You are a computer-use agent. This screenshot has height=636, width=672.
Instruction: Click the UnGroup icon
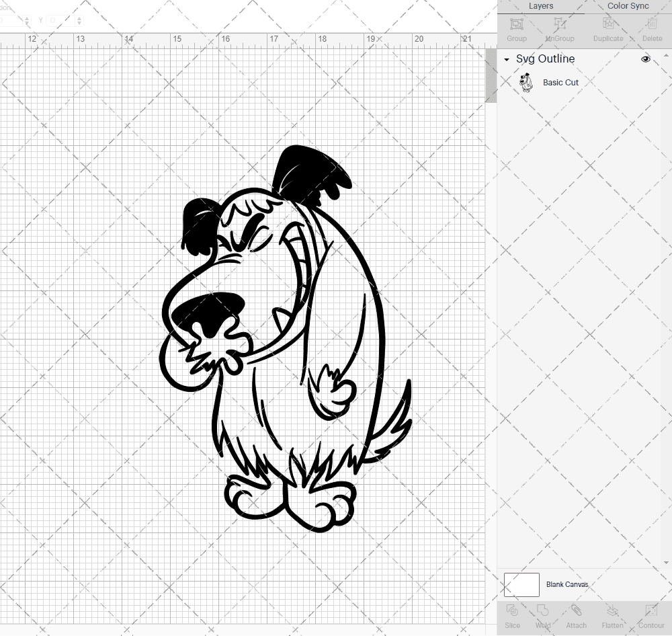pos(559,23)
